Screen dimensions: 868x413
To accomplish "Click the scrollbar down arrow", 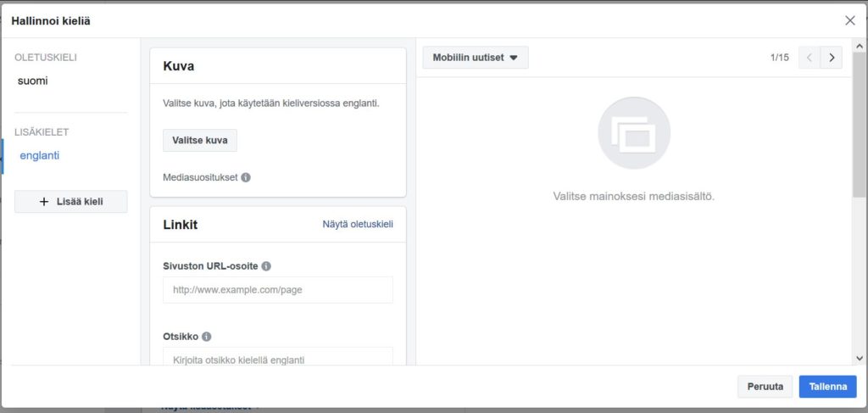I will 860,358.
